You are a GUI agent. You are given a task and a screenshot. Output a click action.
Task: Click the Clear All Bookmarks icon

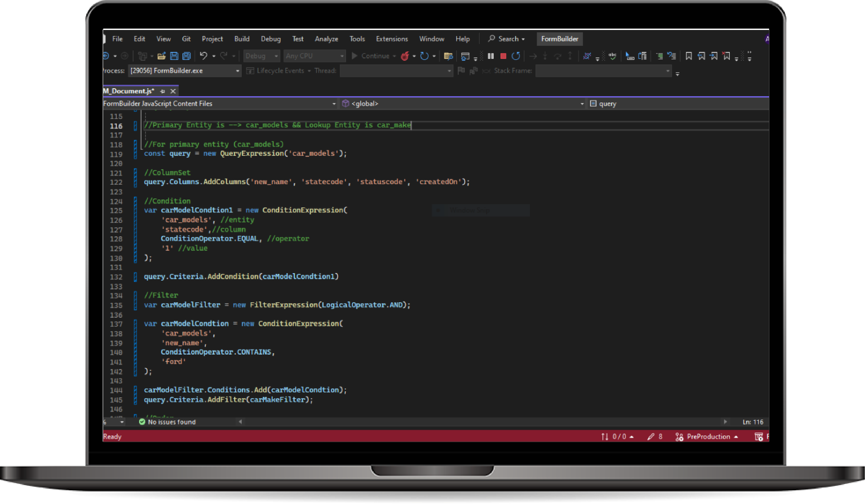pyautogui.click(x=726, y=56)
